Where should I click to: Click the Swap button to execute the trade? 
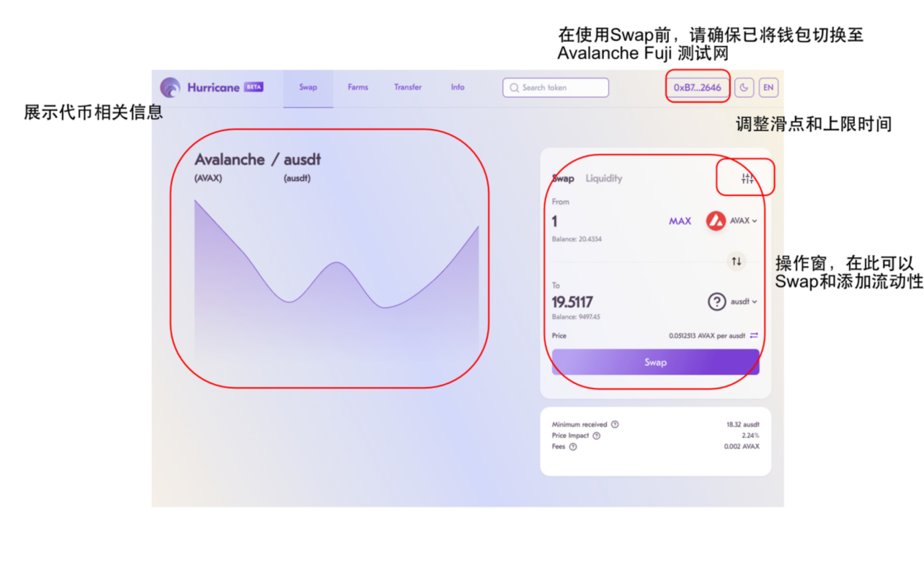click(654, 362)
